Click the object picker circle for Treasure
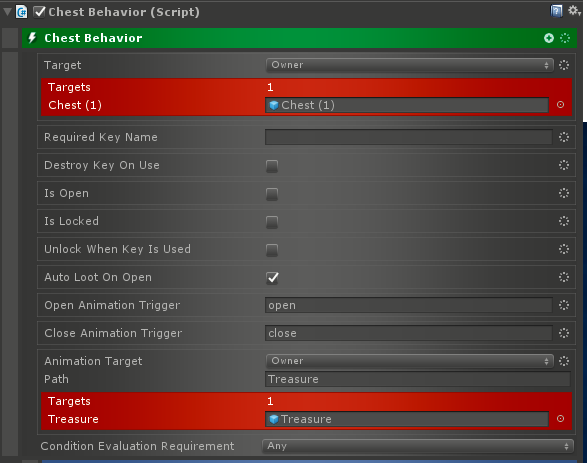Image resolution: width=587 pixels, height=463 pixels. [560, 418]
